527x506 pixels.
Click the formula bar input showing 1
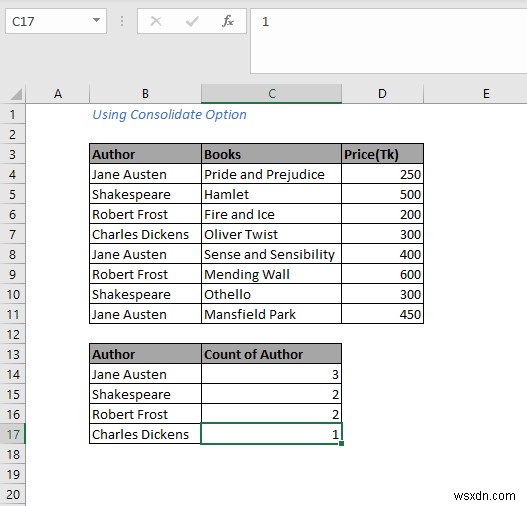pos(389,41)
